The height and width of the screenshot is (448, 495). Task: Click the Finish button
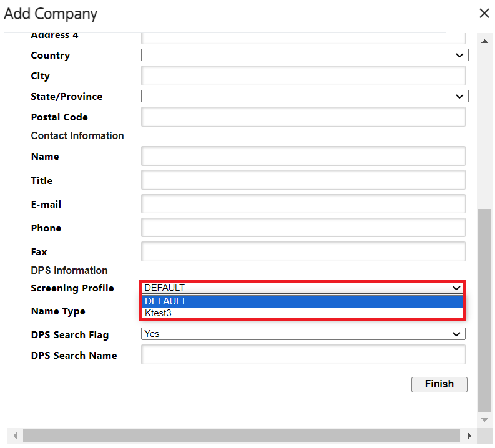click(x=439, y=384)
